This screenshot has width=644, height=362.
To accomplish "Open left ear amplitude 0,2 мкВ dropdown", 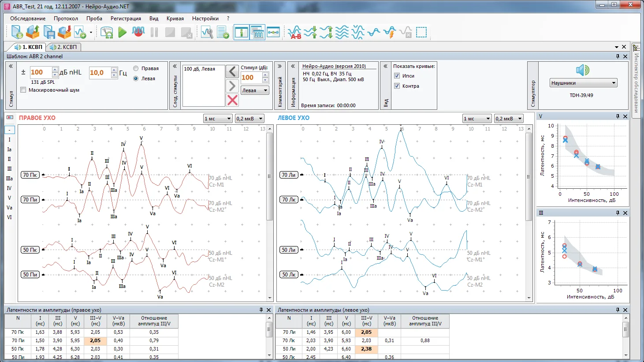I will (x=509, y=119).
